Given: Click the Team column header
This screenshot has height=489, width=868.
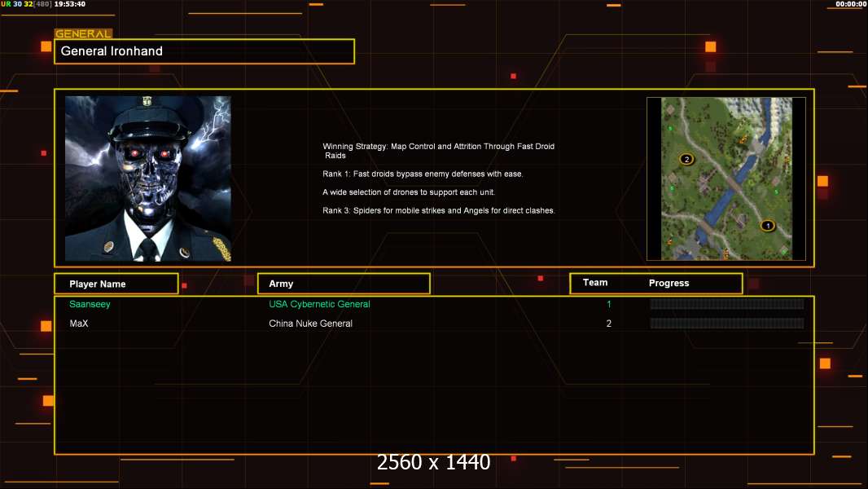Looking at the screenshot, I should pyautogui.click(x=595, y=283).
